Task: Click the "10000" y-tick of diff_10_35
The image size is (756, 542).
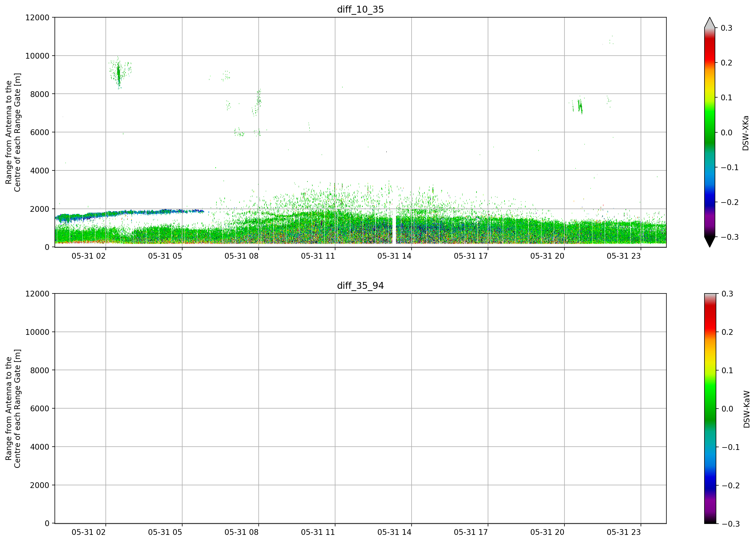Action: coord(37,56)
